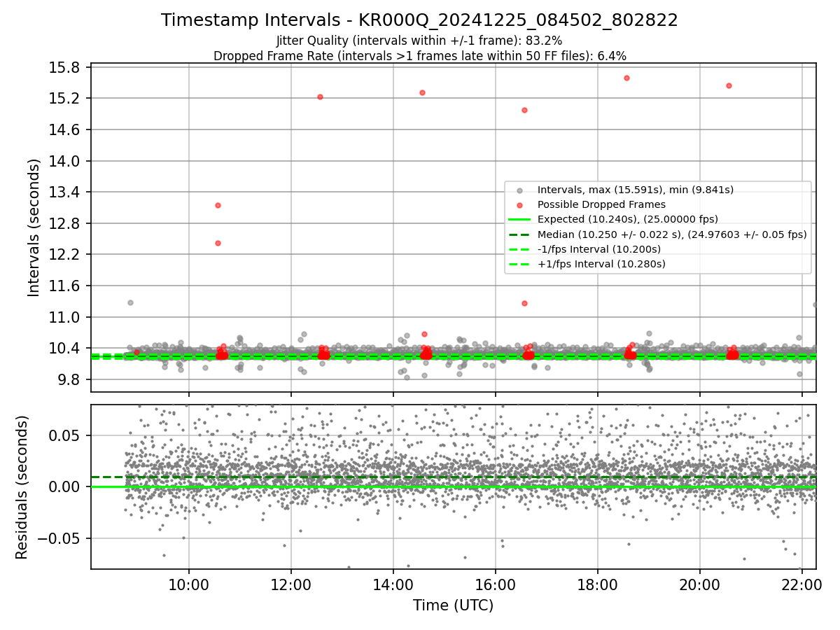Click the 15.2 tick label on intervals axis
The height and width of the screenshot is (630, 840).
click(x=66, y=99)
